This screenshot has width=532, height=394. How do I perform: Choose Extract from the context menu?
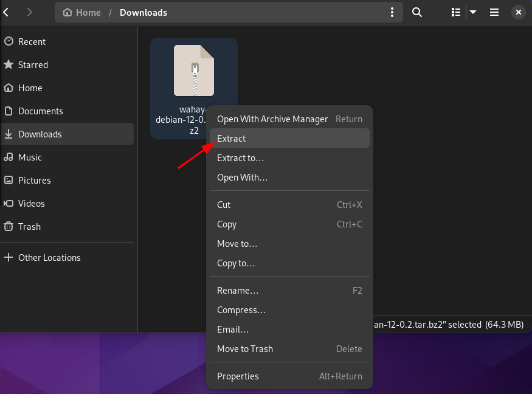tap(232, 139)
